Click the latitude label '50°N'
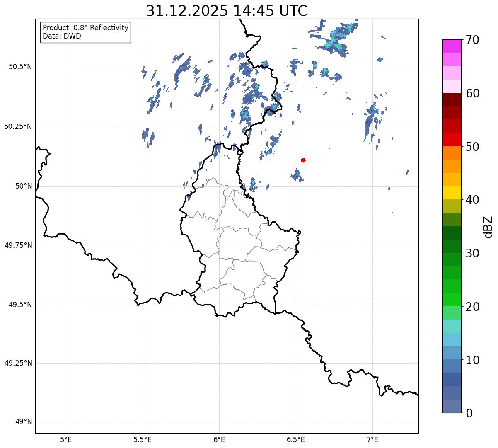The image size is (498, 448). [x=24, y=186]
